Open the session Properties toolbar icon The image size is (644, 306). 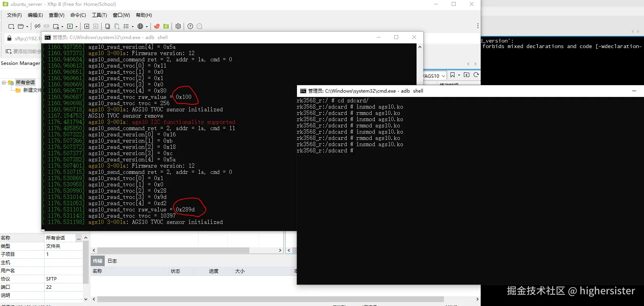tap(56, 26)
